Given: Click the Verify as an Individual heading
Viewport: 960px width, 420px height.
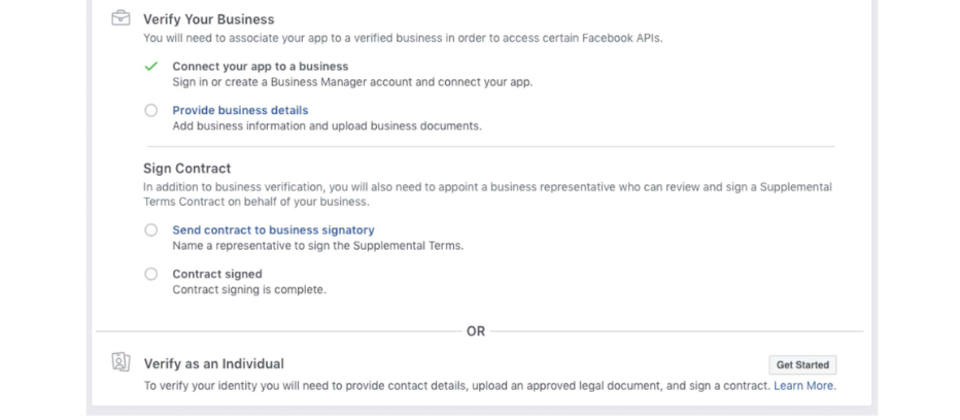Looking at the screenshot, I should pos(214,364).
